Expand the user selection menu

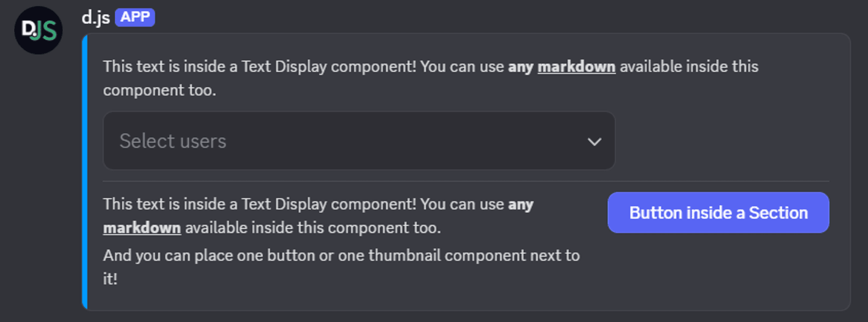coord(358,141)
